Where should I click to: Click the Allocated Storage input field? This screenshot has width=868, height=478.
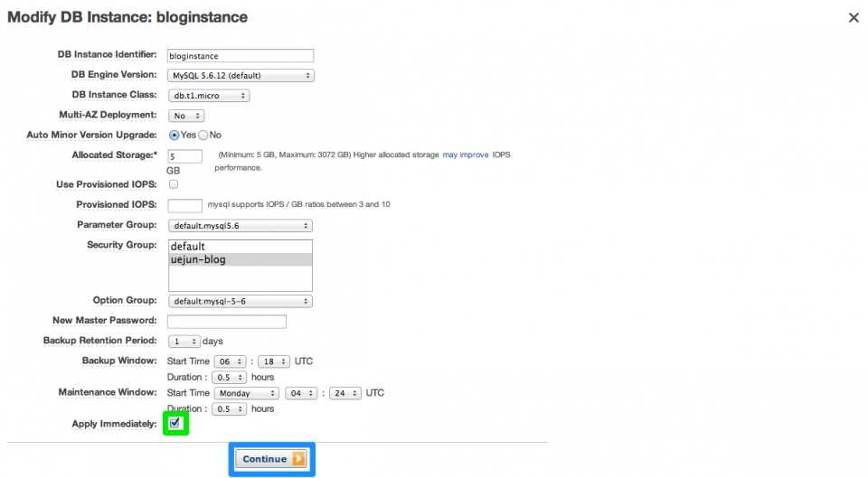pos(184,156)
